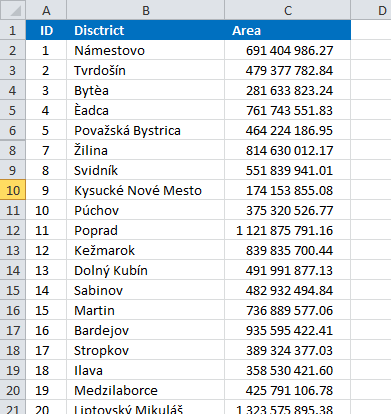Select row 13 header
This screenshot has width=391, height=414.
click(x=13, y=250)
